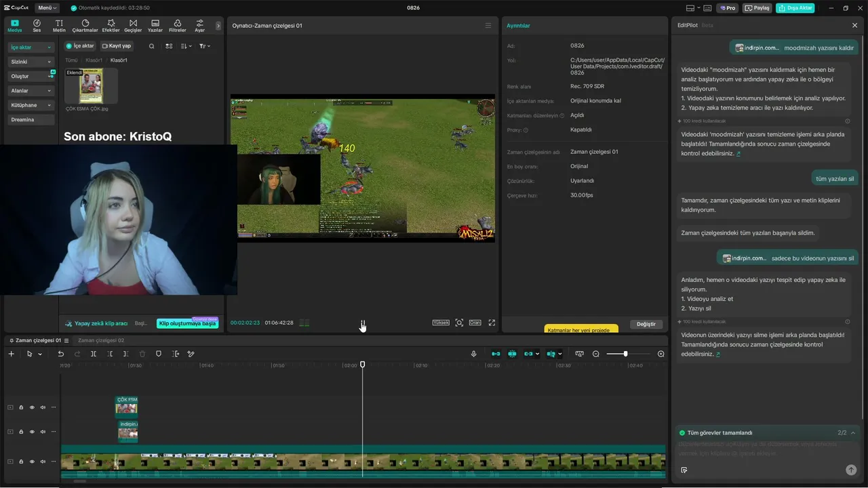The width and height of the screenshot is (868, 488).
Task: Add a track with the plus icon
Action: coord(11,354)
